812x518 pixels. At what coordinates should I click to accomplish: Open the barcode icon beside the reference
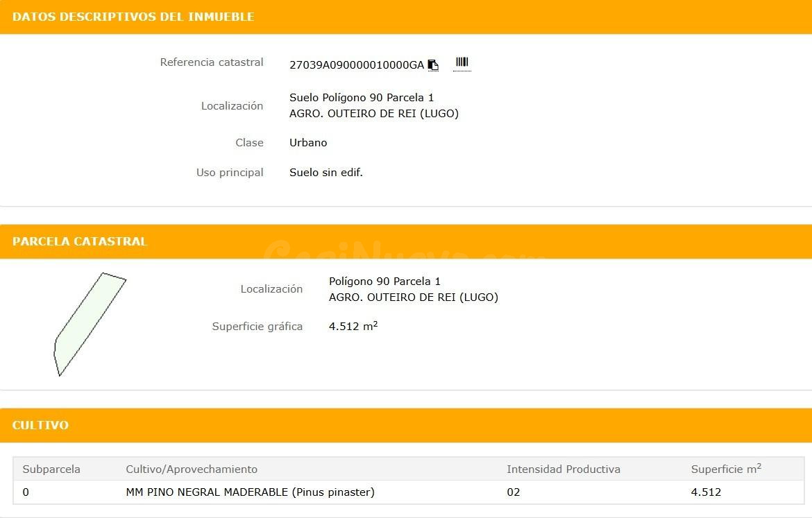click(x=462, y=63)
